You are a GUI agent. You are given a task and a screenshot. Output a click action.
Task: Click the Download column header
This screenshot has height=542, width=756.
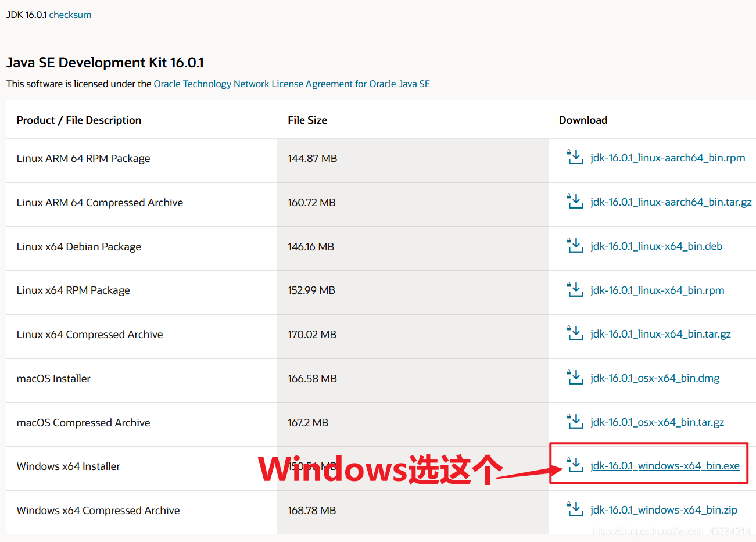(x=583, y=120)
